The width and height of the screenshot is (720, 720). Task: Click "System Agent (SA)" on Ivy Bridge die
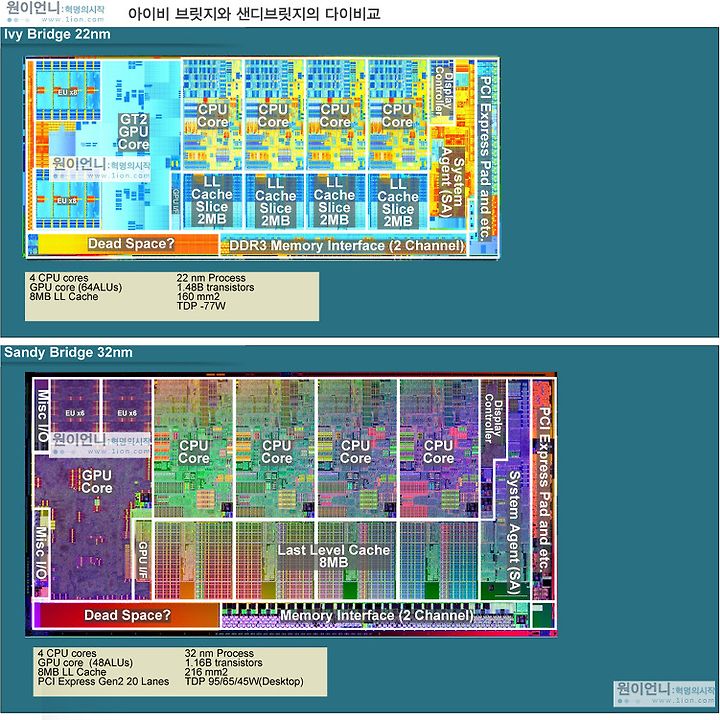tap(452, 182)
